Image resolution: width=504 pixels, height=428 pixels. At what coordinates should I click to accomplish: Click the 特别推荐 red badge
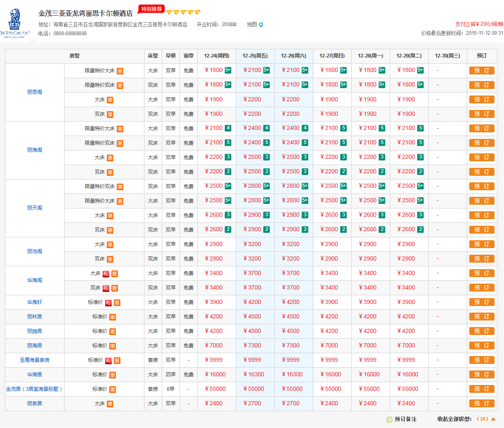pos(151,9)
